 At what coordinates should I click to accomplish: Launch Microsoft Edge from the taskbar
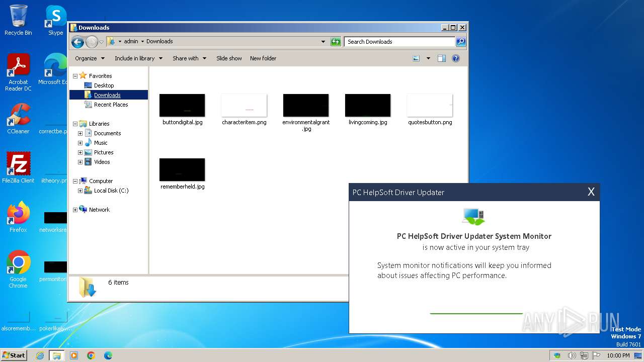pos(108,355)
